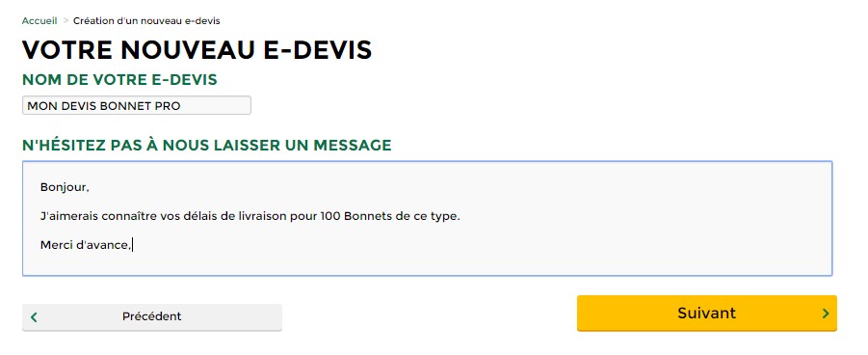Click the right chevron arrow on Suivant
Image resolution: width=868 pixels, height=355 pixels.
[826, 314]
